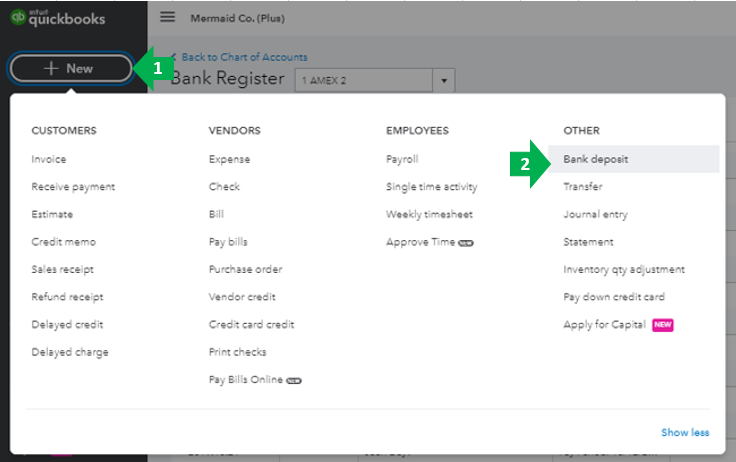The width and height of the screenshot is (736, 462).
Task: Choose Delayed charge
Action: [x=70, y=352]
